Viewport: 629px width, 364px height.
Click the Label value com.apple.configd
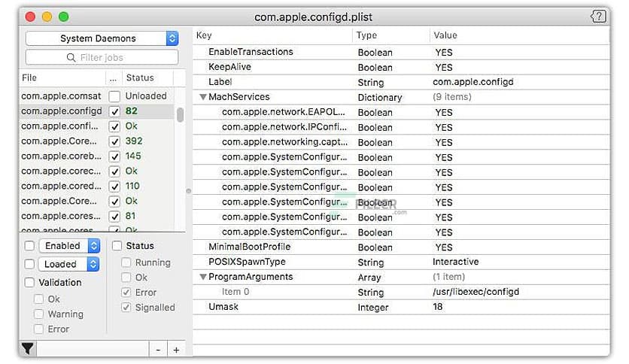tap(473, 82)
